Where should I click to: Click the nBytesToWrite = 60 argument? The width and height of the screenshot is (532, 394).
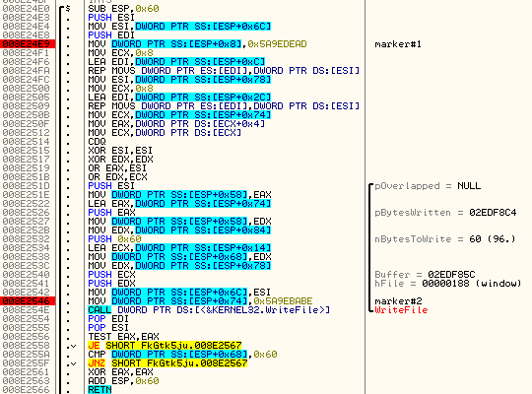click(444, 239)
